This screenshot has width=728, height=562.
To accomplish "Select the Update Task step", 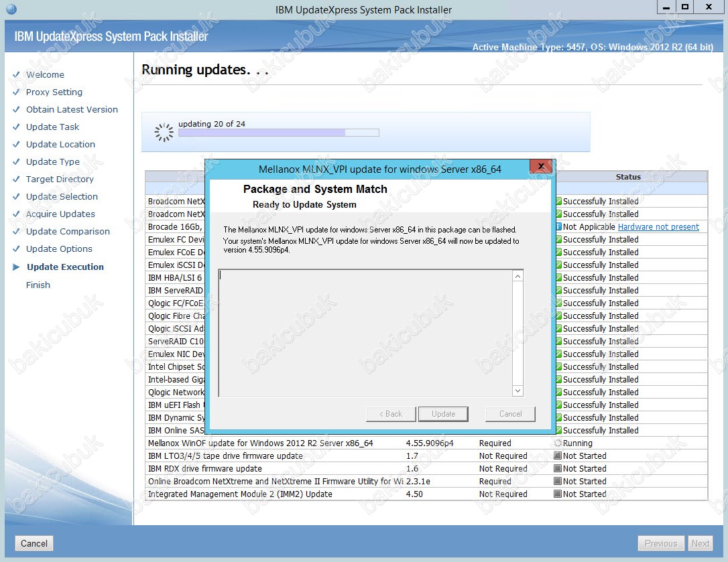I will pos(52,127).
